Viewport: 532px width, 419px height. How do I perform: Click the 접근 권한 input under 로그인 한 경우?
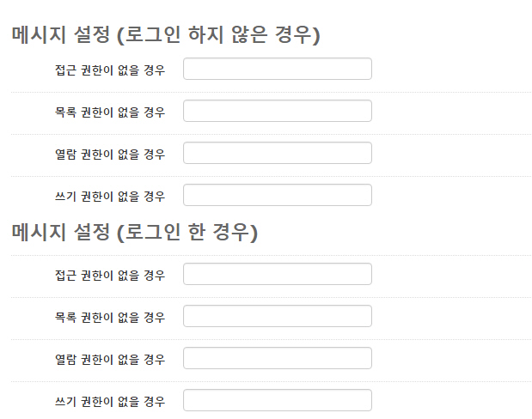tap(277, 274)
